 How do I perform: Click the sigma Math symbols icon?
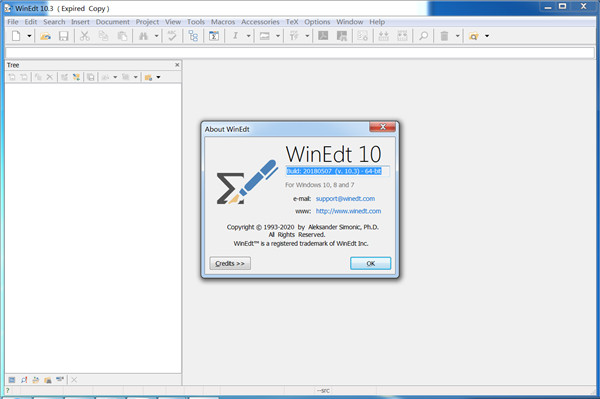(214, 36)
